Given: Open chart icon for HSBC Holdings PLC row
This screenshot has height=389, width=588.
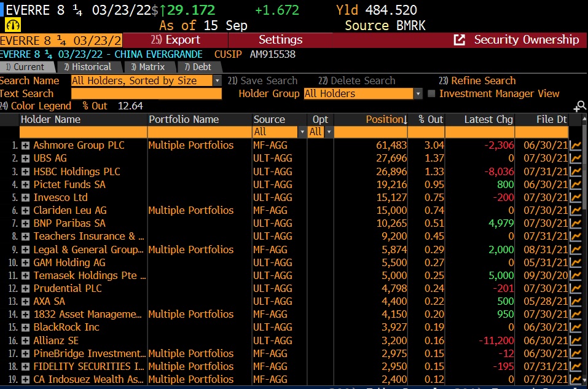Looking at the screenshot, I should coord(575,172).
